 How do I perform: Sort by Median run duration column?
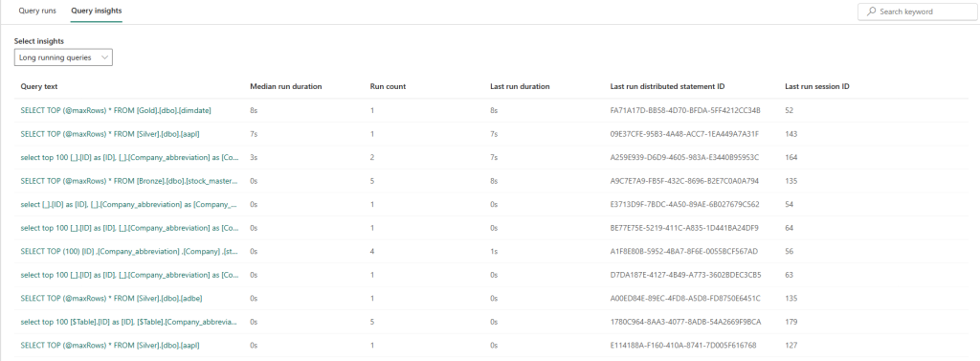(285, 86)
